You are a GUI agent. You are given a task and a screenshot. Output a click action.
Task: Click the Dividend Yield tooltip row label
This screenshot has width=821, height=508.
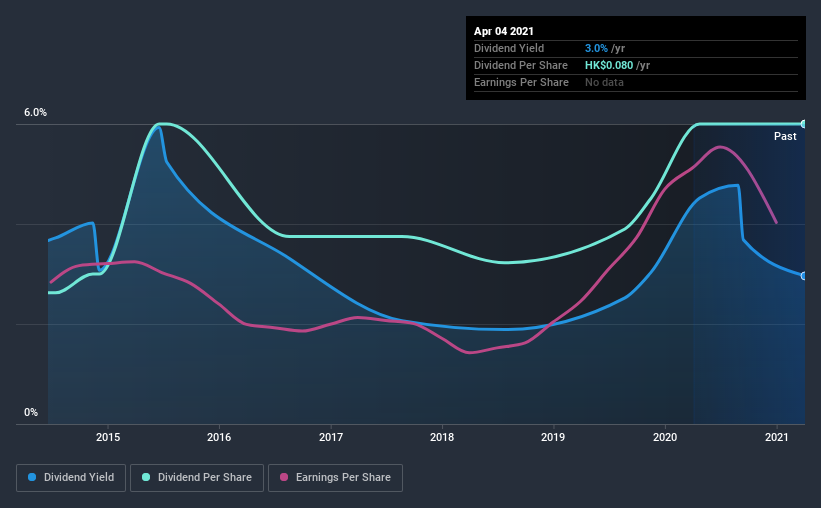(x=509, y=48)
